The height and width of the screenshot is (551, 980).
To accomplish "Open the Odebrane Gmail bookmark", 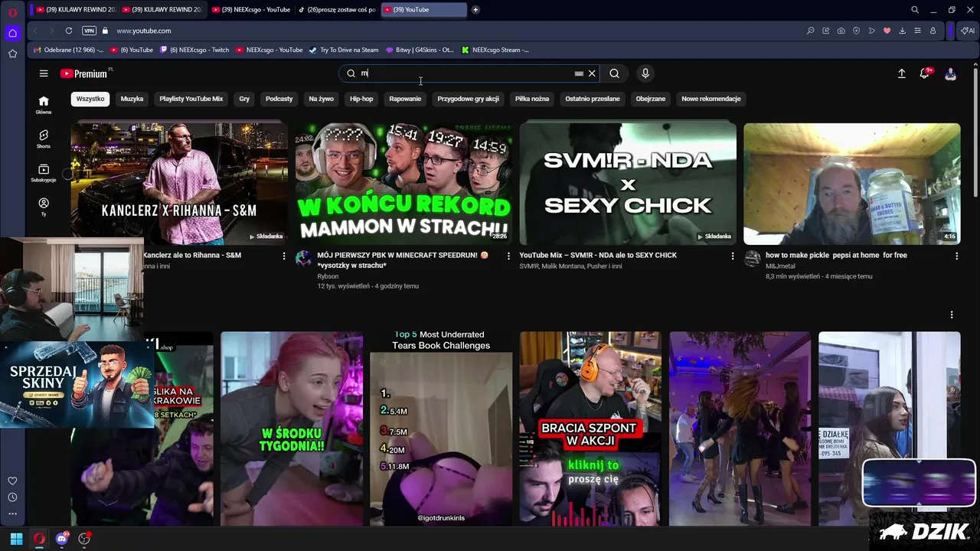I will (68, 50).
